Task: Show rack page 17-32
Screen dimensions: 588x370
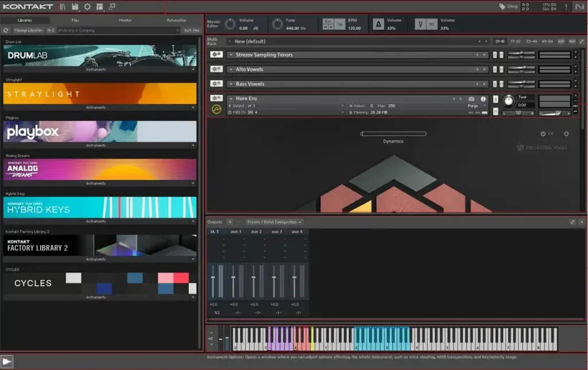Action: (x=516, y=41)
